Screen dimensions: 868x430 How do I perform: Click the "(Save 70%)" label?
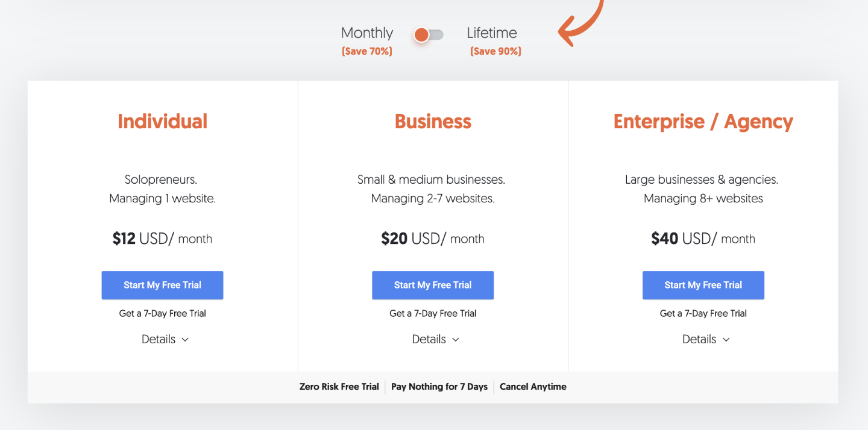click(366, 52)
